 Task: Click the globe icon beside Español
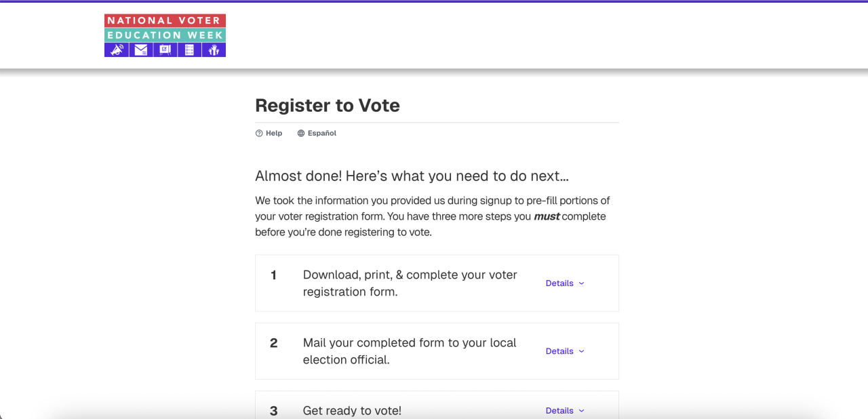click(301, 134)
